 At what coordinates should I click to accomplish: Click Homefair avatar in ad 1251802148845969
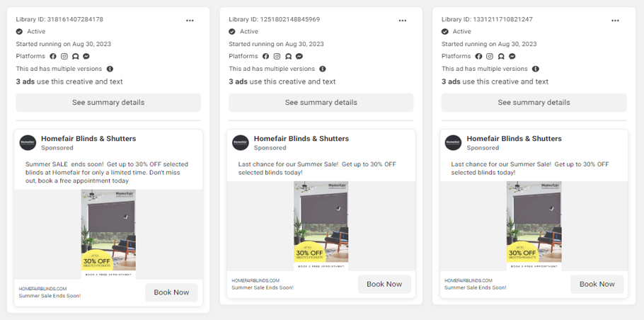tap(241, 142)
